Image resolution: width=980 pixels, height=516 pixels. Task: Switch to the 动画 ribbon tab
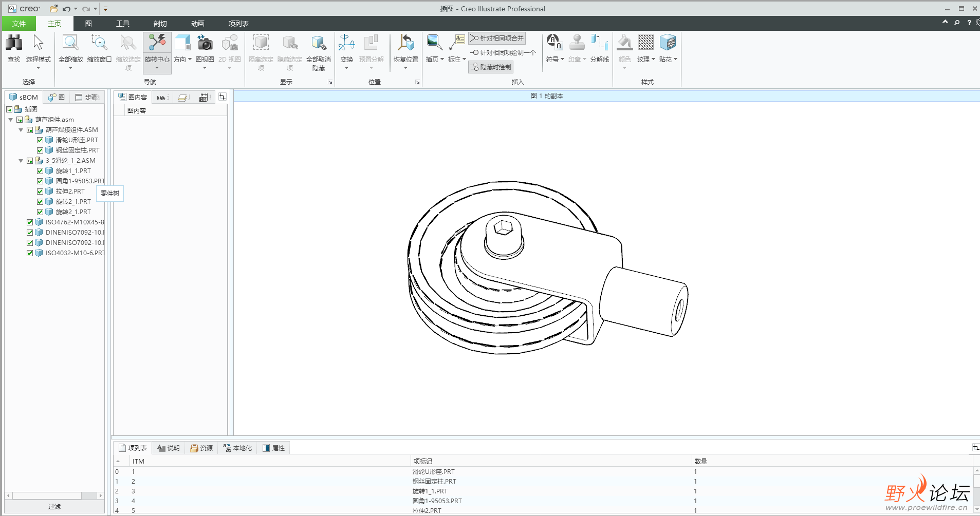point(197,24)
